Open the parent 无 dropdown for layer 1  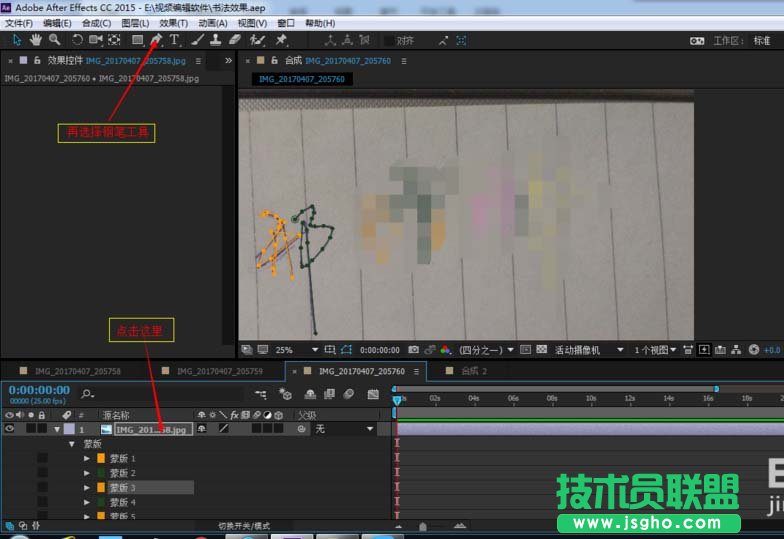344,428
